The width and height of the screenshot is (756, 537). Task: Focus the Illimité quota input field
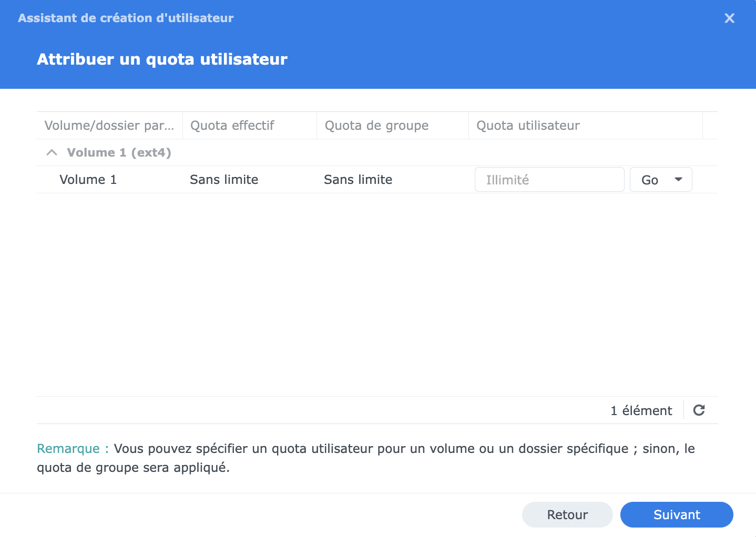(x=549, y=180)
